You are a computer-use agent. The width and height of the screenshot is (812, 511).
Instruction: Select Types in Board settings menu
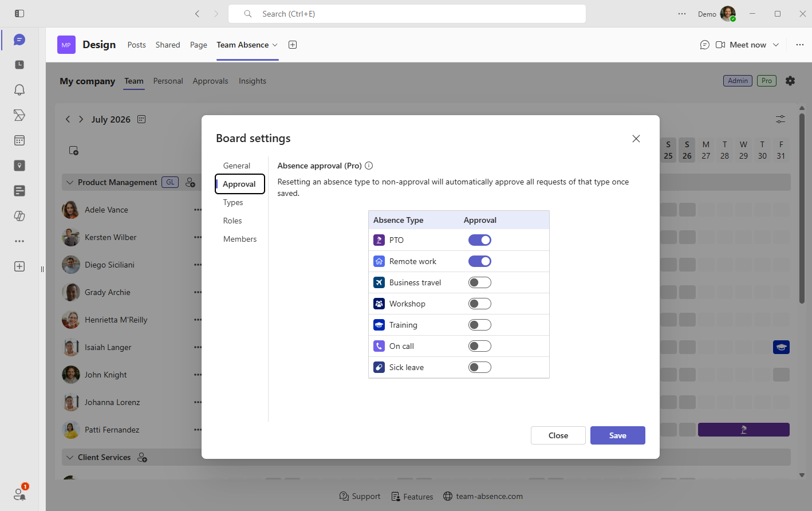(233, 202)
